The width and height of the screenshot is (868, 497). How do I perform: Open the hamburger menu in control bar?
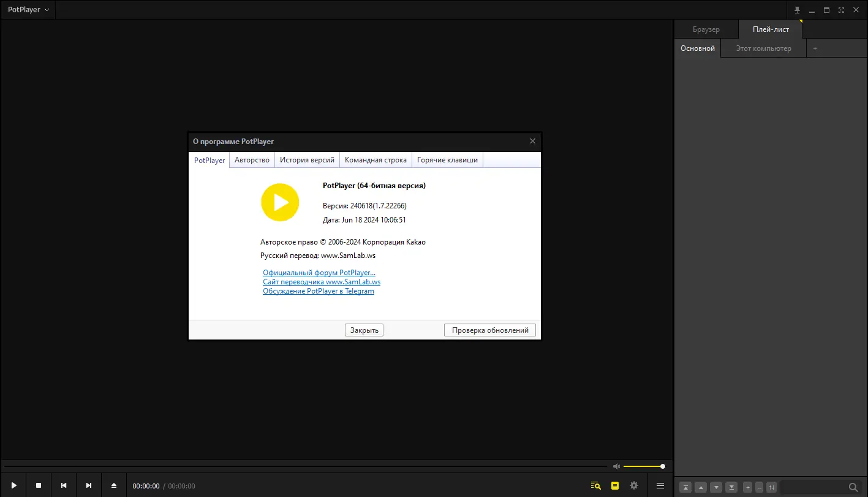coord(660,485)
